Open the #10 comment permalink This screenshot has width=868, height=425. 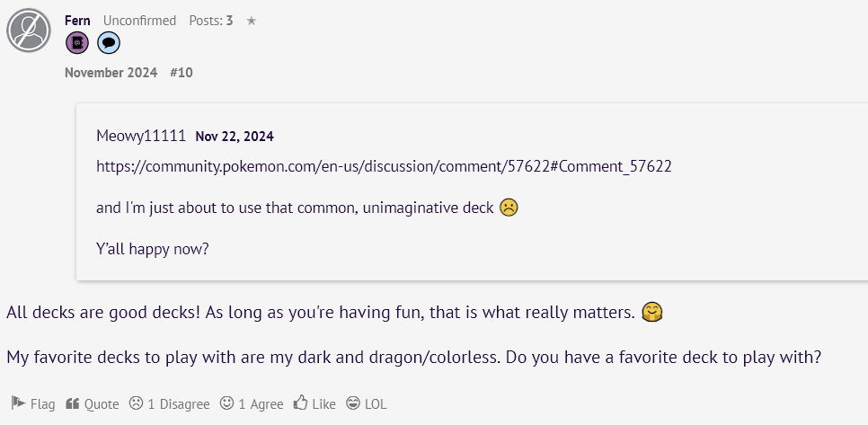point(182,73)
